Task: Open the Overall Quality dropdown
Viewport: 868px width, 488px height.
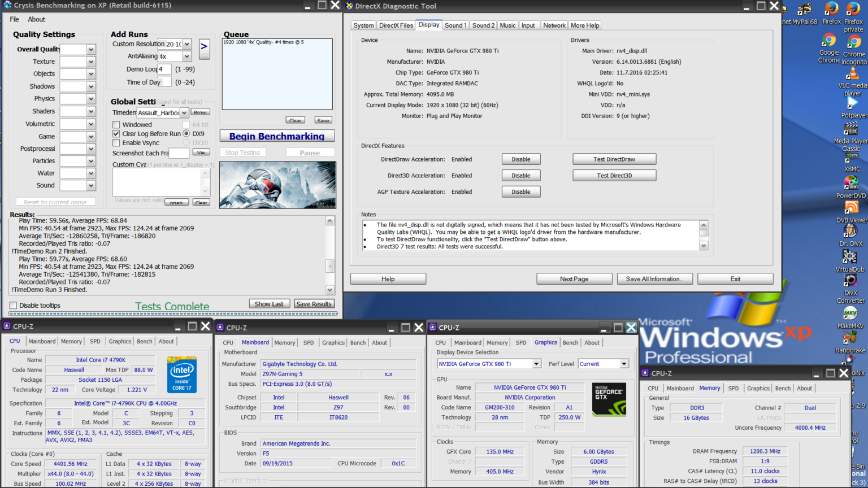Action: pos(90,49)
